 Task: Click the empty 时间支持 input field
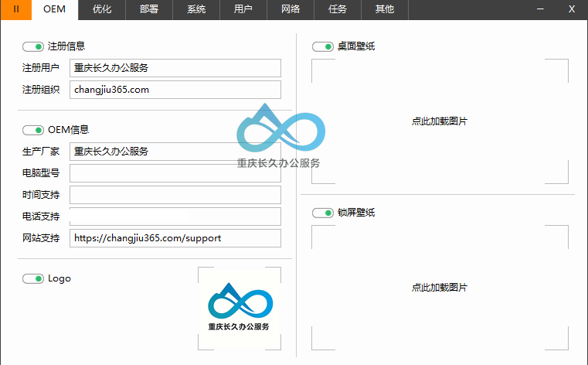coord(175,195)
